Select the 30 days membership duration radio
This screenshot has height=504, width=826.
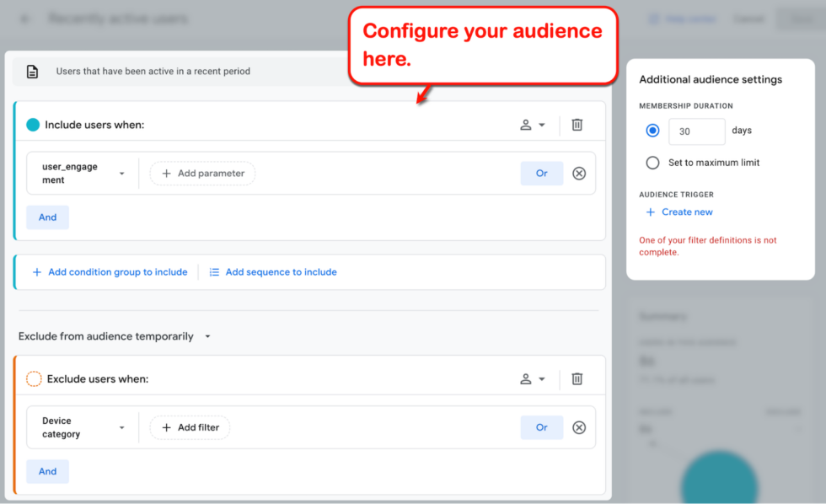coord(652,131)
